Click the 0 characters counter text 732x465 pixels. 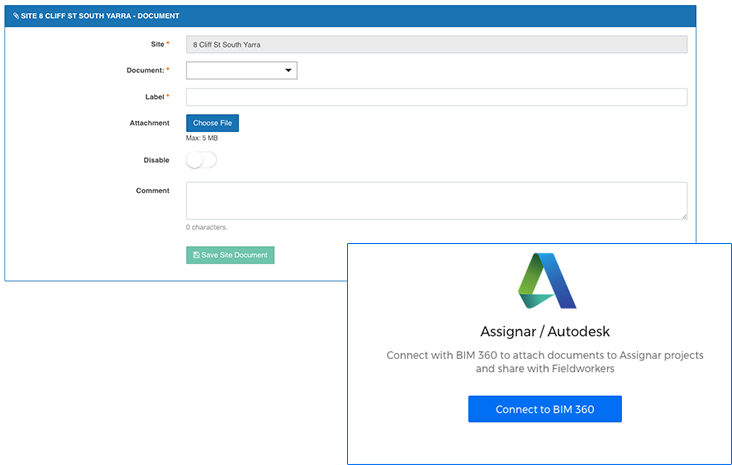point(206,227)
